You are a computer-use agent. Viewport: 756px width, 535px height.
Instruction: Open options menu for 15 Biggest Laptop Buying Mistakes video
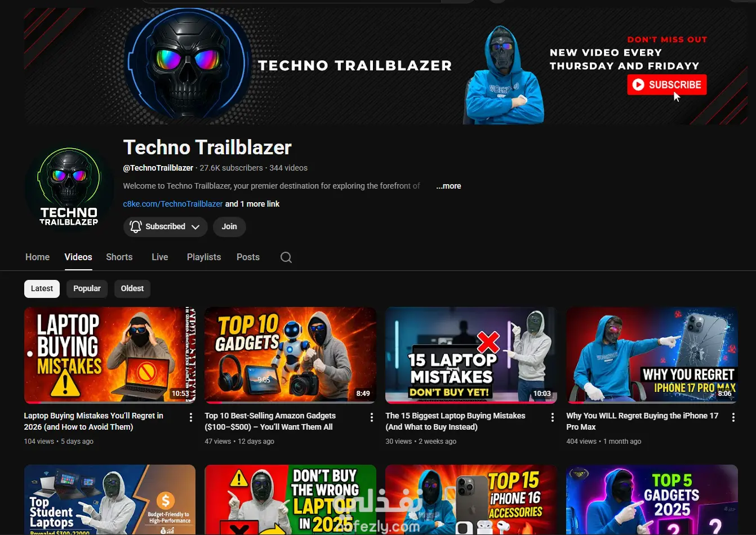tap(553, 417)
